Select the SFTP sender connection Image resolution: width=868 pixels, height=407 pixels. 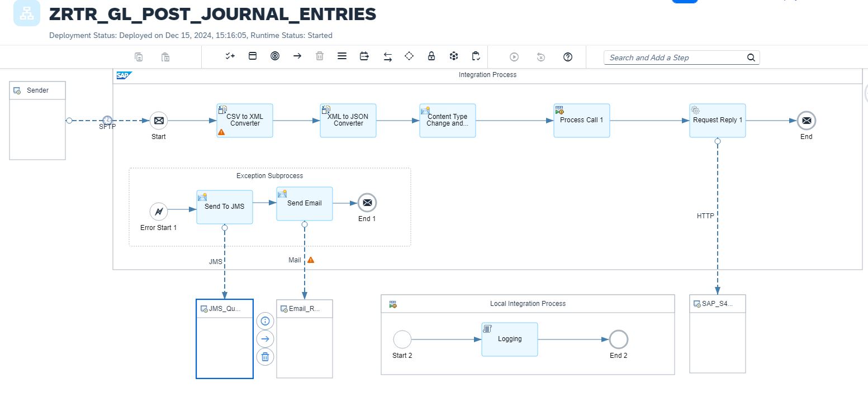click(107, 120)
